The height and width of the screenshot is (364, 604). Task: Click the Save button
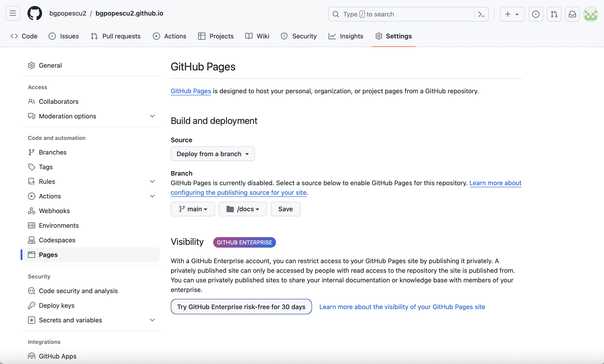point(285,209)
